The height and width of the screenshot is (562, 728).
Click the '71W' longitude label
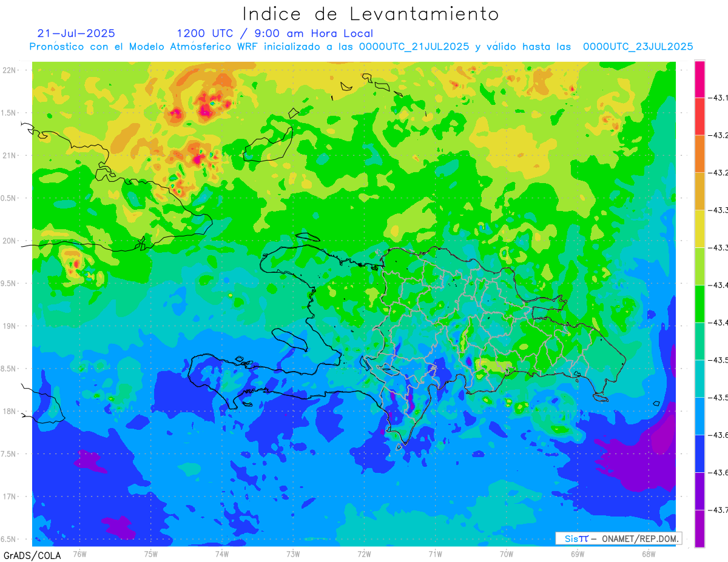pyautogui.click(x=435, y=554)
